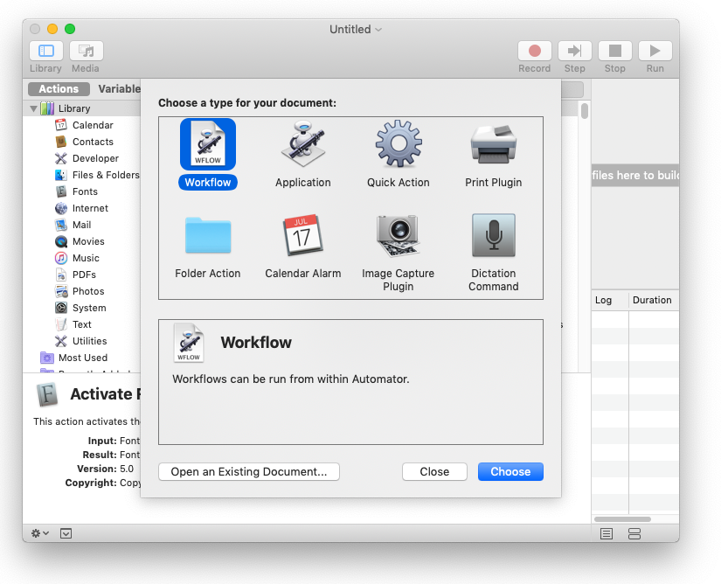Image resolution: width=728 pixels, height=584 pixels.
Task: Select the Dictation Command microphone icon
Action: pyautogui.click(x=493, y=235)
